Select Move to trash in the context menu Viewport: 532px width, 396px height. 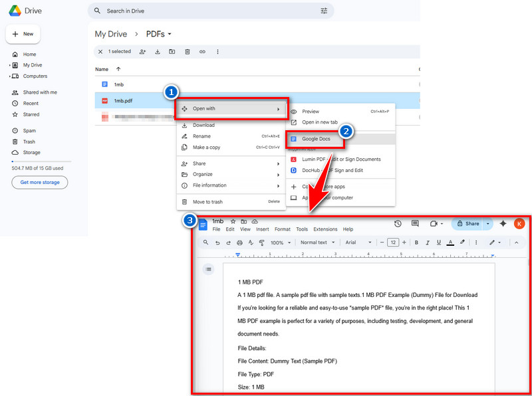coord(231,202)
